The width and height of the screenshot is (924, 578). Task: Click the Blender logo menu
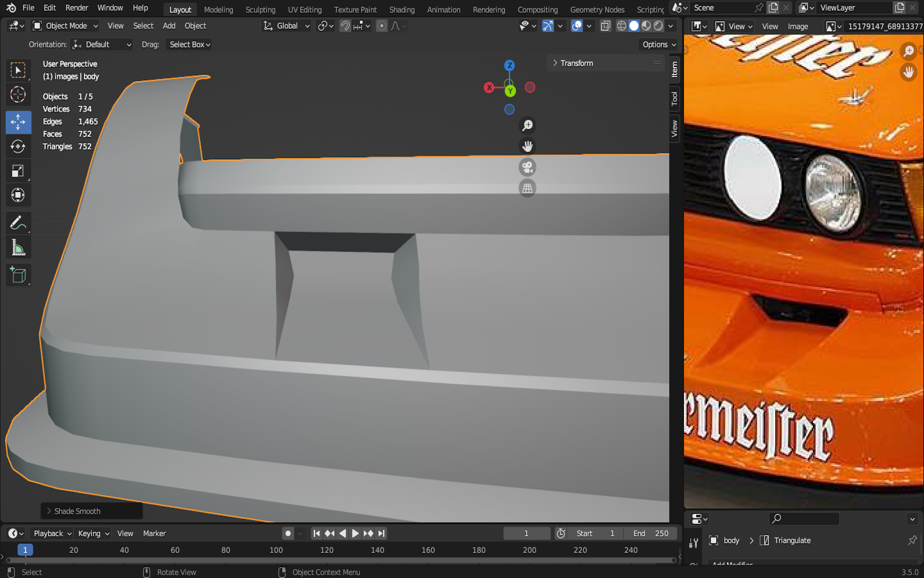(11, 8)
